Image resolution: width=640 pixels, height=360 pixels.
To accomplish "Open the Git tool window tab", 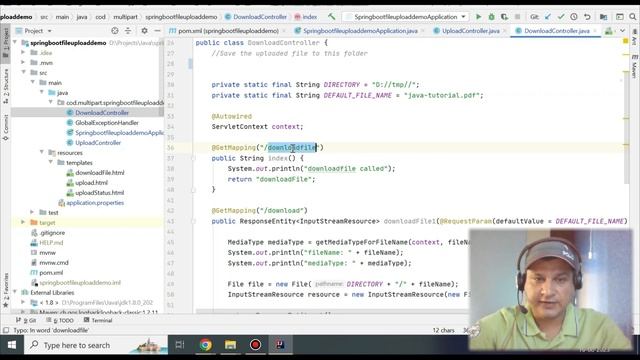I will coord(26,320).
